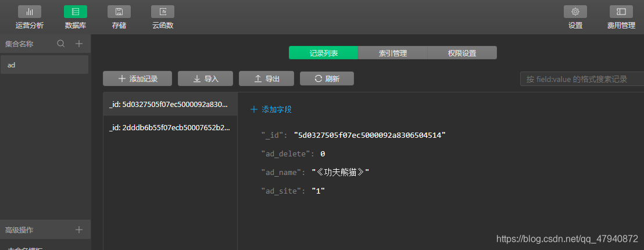Switch to the 索引管理 tab
The height and width of the screenshot is (250, 644).
click(x=393, y=53)
